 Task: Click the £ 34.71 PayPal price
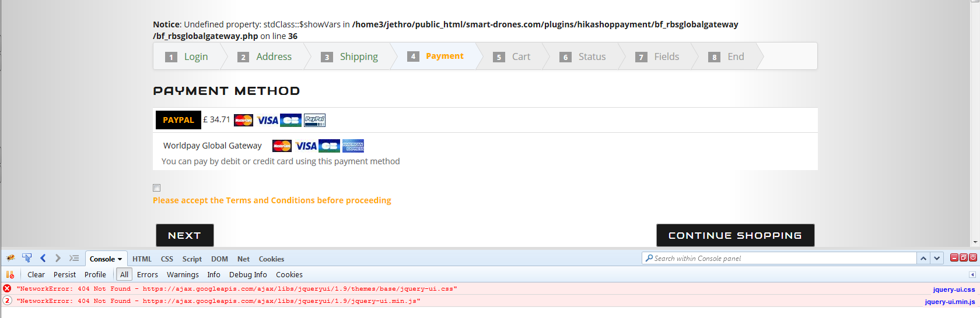tap(216, 119)
